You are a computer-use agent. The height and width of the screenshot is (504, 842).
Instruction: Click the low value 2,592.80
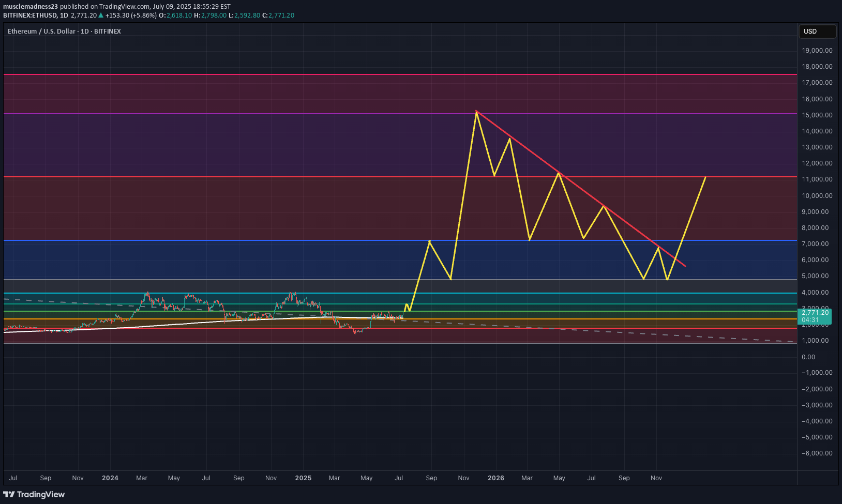click(247, 16)
